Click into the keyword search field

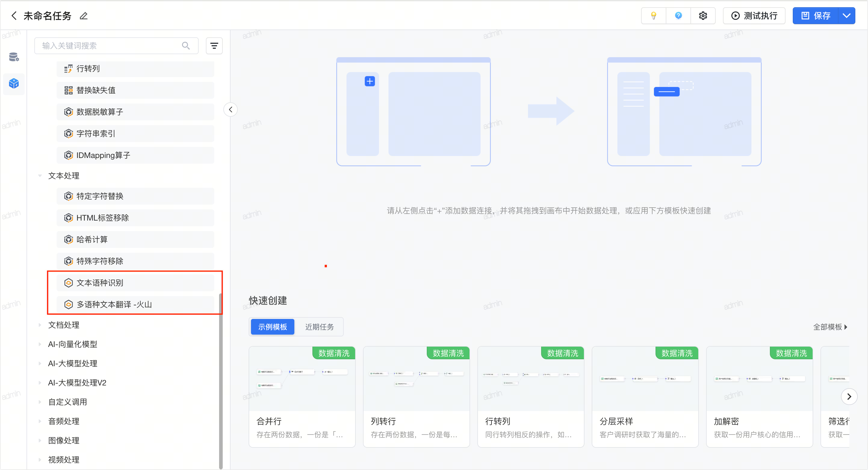tap(116, 45)
